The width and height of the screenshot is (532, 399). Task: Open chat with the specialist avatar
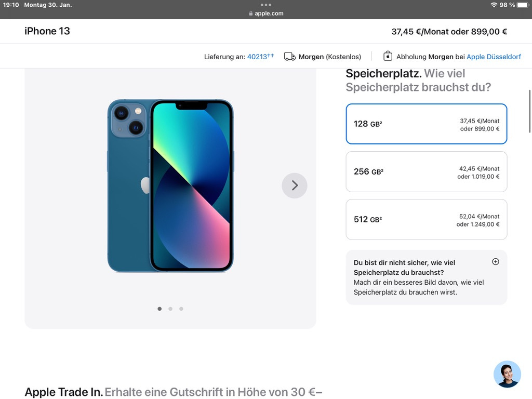click(x=507, y=374)
